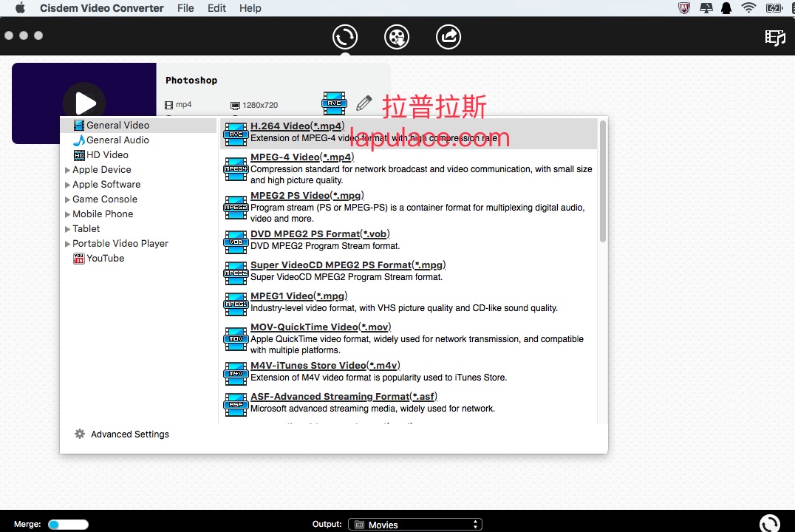
Task: Open the Help menu
Action: [250, 8]
